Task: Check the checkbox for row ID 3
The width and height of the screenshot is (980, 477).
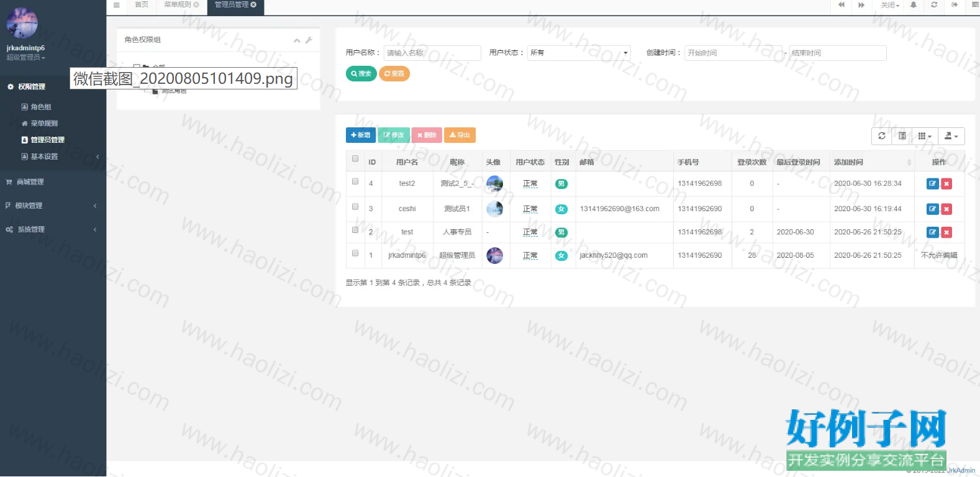Action: click(355, 207)
